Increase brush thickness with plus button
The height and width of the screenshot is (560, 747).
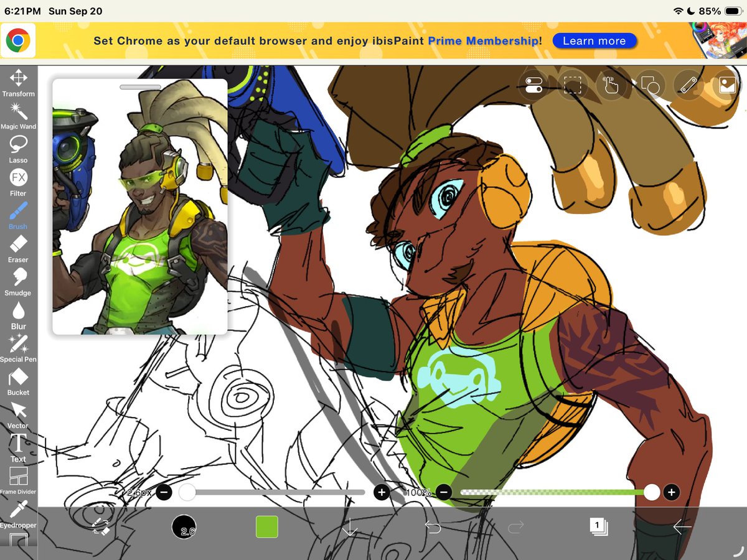point(382,493)
